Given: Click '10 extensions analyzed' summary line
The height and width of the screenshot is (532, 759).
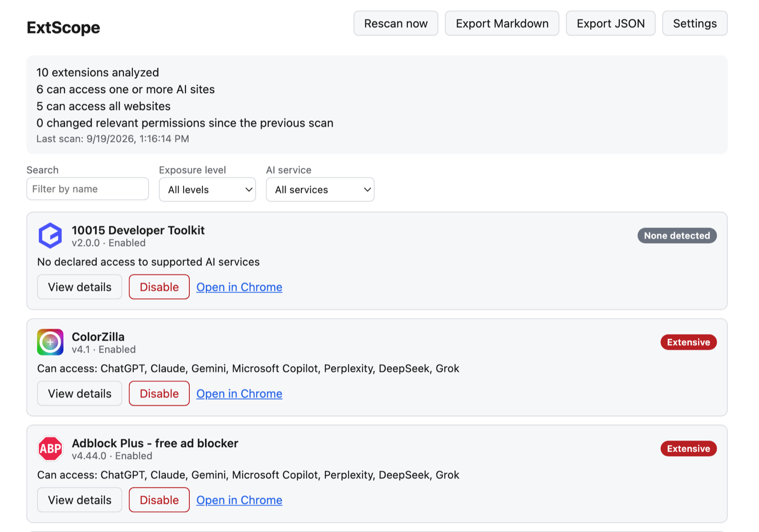Looking at the screenshot, I should 98,73.
